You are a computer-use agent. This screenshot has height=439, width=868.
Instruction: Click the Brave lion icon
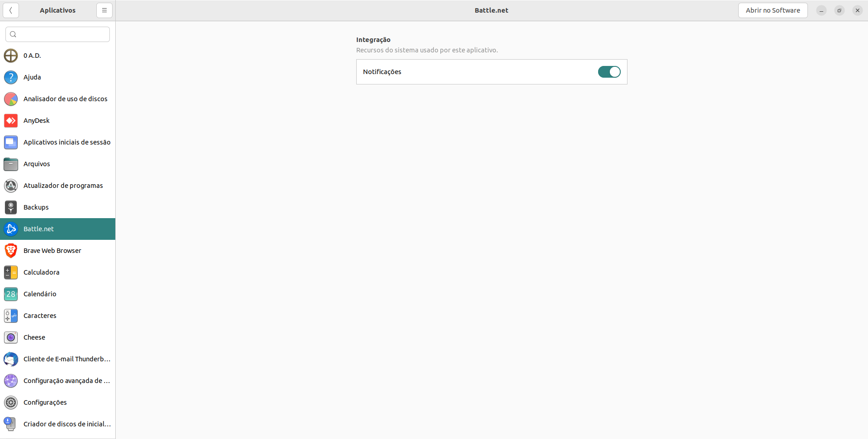[x=11, y=251]
